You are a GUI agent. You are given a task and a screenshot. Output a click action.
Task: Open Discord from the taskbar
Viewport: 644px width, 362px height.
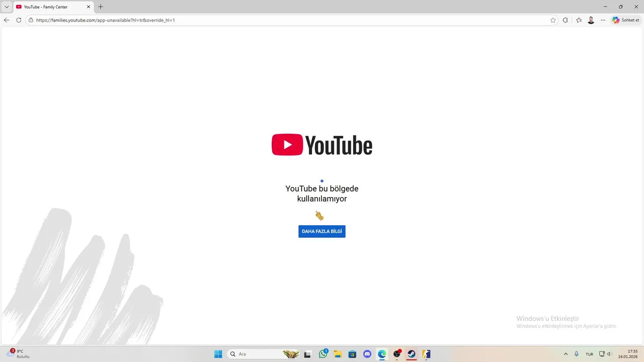point(367,354)
